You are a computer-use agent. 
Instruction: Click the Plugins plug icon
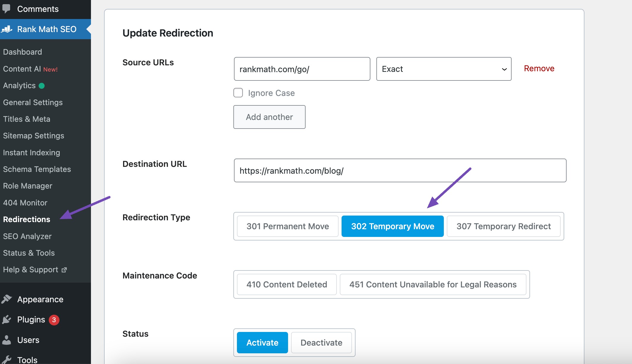pyautogui.click(x=7, y=319)
